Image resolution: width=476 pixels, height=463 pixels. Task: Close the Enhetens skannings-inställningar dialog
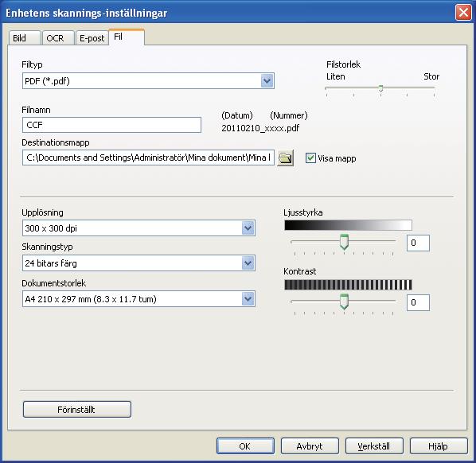[463, 13]
